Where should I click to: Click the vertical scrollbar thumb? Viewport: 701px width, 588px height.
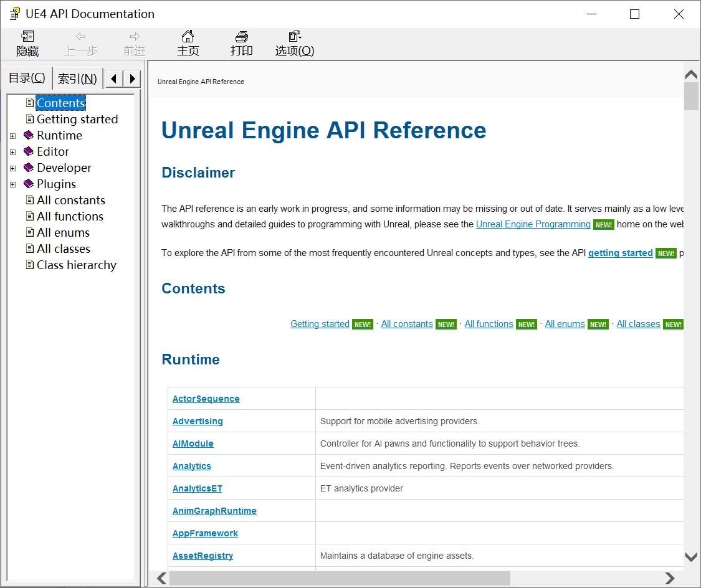[x=691, y=96]
